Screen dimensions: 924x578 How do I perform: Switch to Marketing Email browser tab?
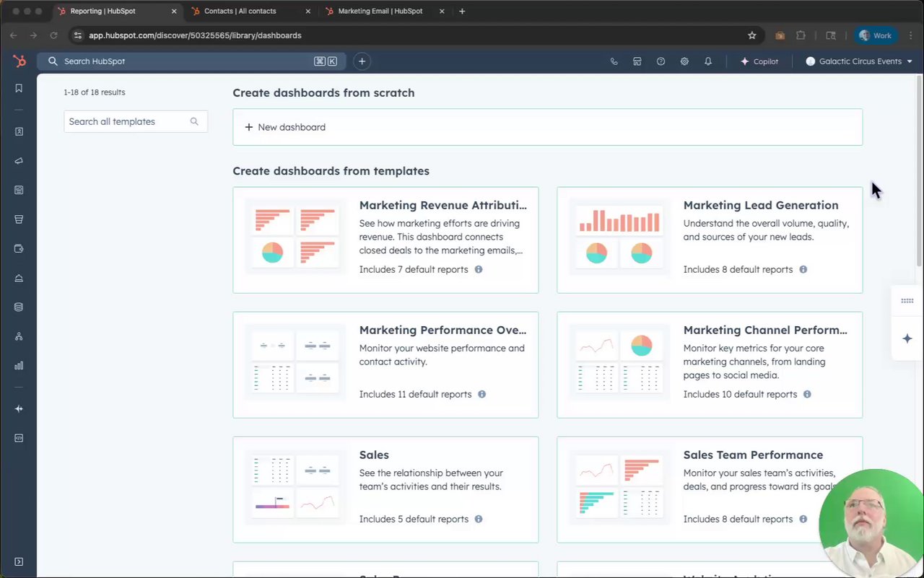tap(380, 12)
